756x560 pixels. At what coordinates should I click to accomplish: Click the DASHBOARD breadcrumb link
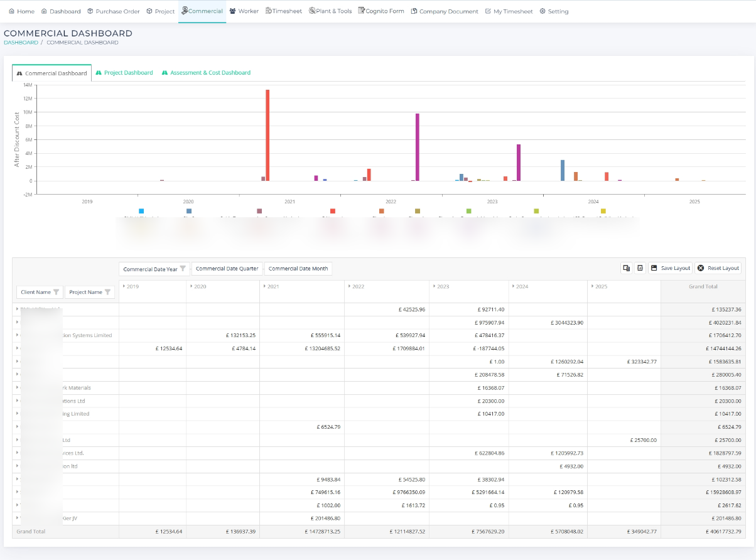pos(21,43)
